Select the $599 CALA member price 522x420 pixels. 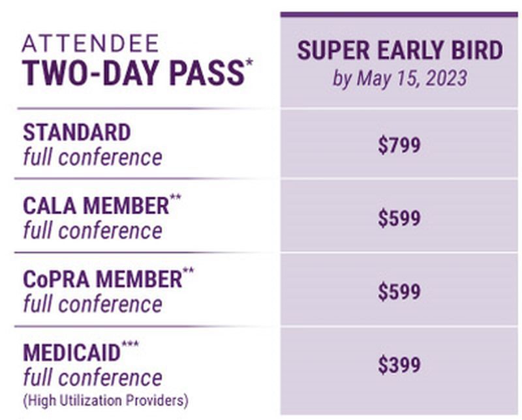(x=399, y=218)
